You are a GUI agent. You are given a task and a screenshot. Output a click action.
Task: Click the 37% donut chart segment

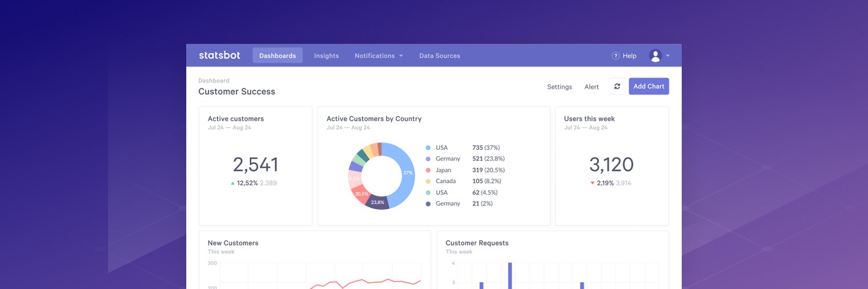click(407, 173)
